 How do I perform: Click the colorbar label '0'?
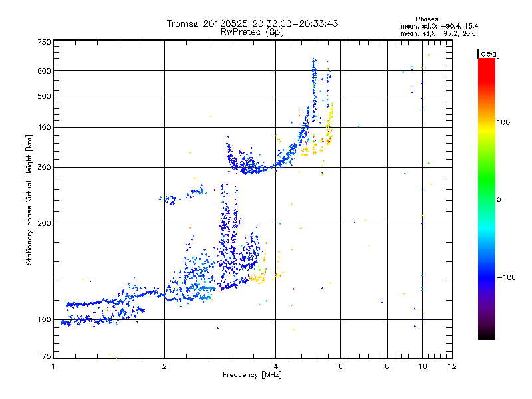pyautogui.click(x=499, y=200)
